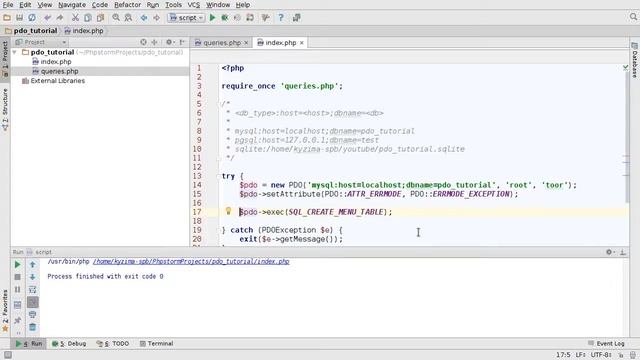Click the Down stack trace arrow in Run panel

[x=32, y=277]
